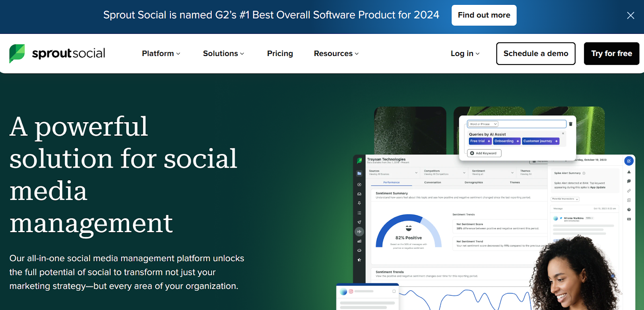
Task: Open the Word or Phrase dropdown
Action: click(x=483, y=124)
